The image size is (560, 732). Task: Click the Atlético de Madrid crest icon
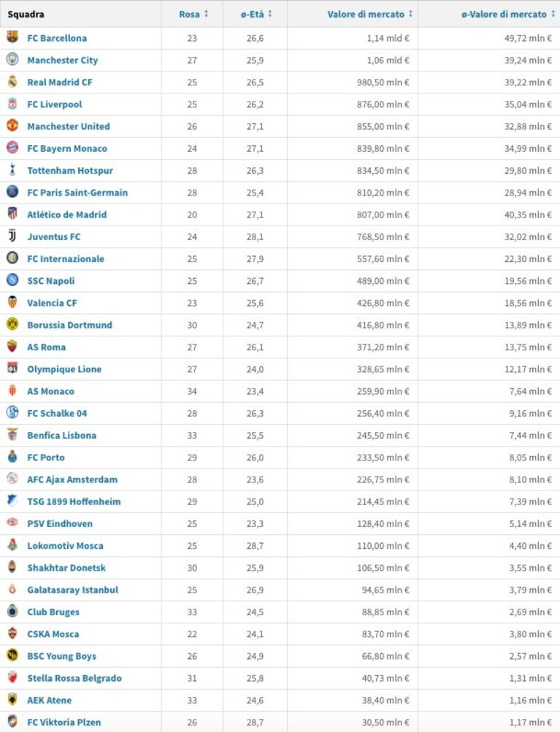click(x=12, y=214)
